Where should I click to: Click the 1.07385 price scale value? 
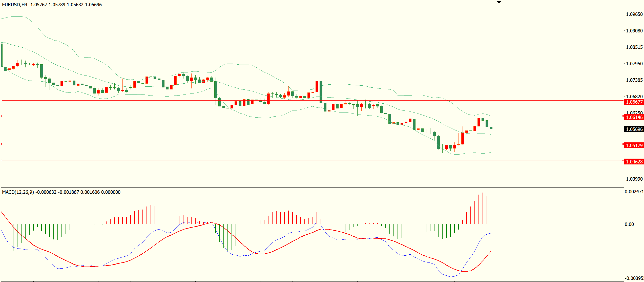point(634,80)
